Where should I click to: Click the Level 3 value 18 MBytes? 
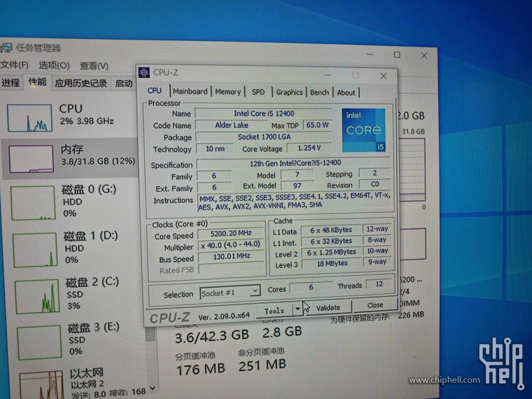[332, 263]
